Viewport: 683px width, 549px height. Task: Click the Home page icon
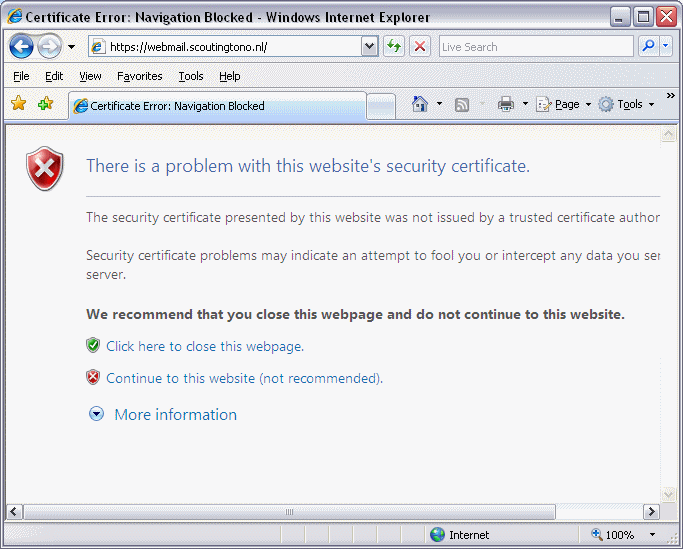pos(420,104)
